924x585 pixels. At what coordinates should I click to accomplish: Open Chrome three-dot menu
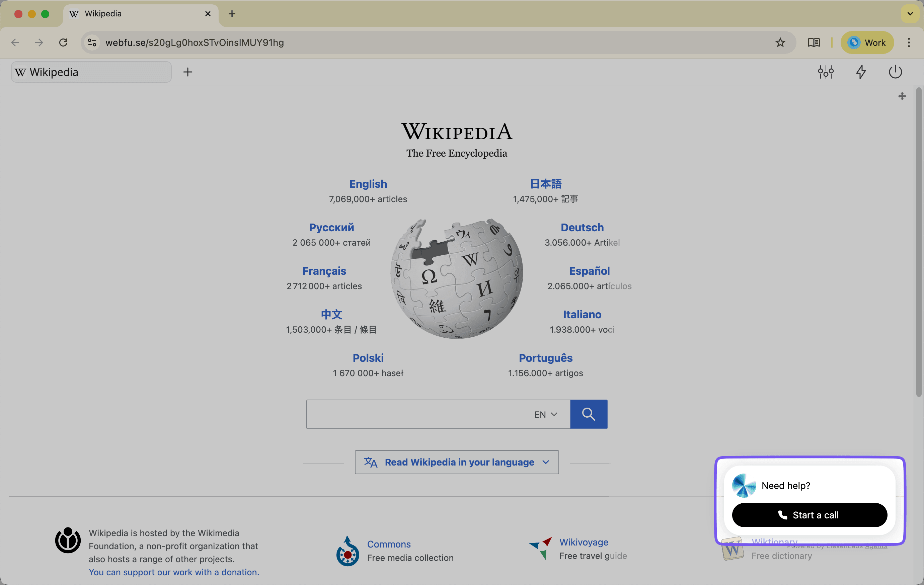909,43
